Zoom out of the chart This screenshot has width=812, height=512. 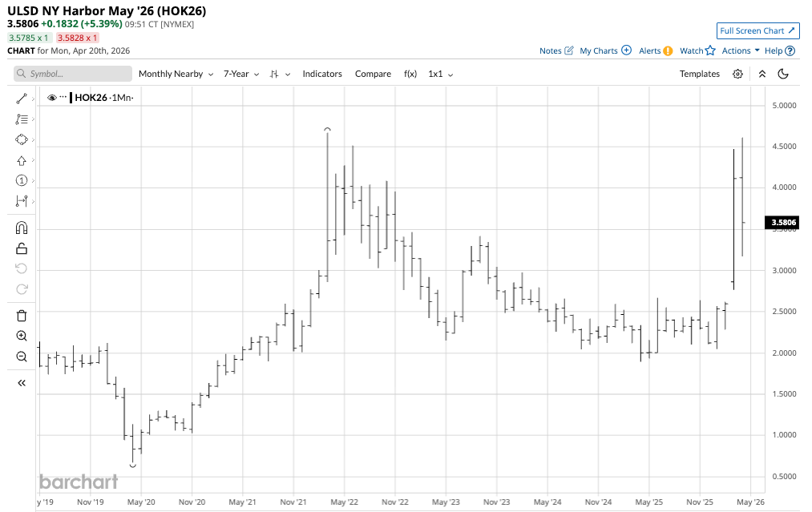point(22,357)
